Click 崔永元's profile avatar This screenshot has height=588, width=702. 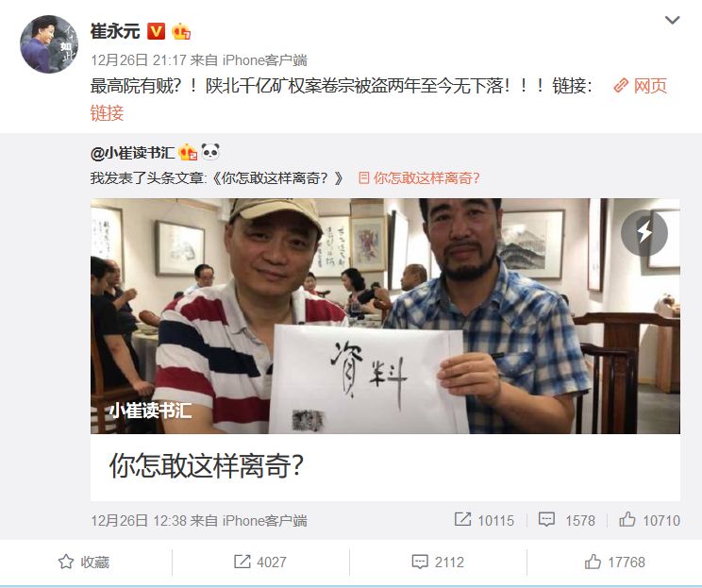coord(49,43)
